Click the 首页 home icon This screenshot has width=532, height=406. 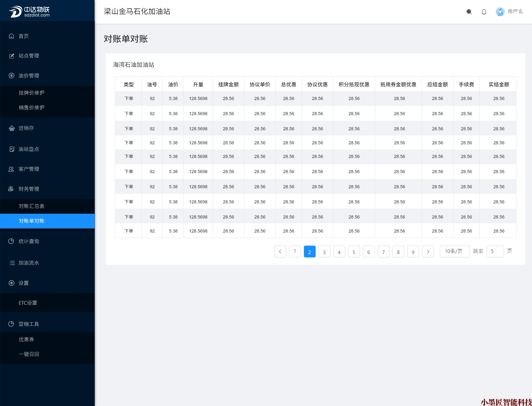coord(11,36)
